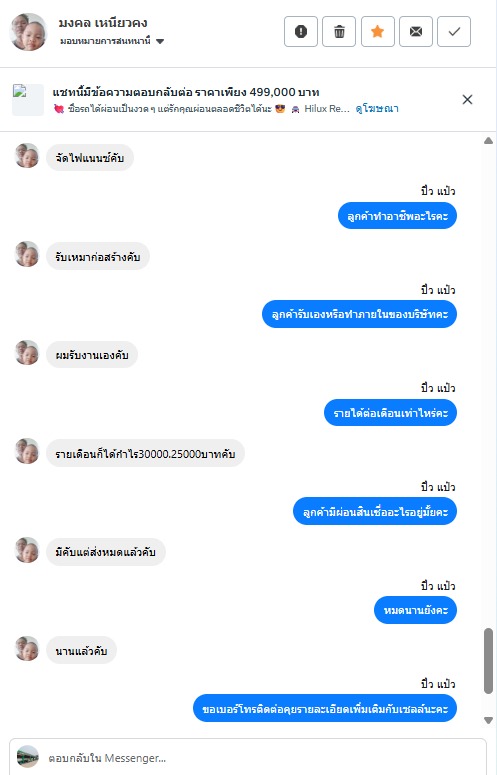
Task: Dismiss the ad banner with X icon
Action: tap(467, 99)
